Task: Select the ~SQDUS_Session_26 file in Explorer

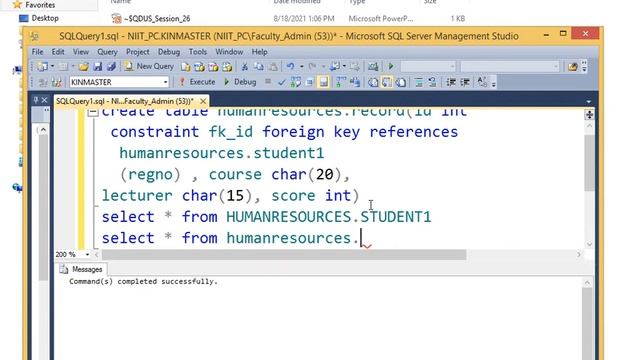Action: point(151,18)
